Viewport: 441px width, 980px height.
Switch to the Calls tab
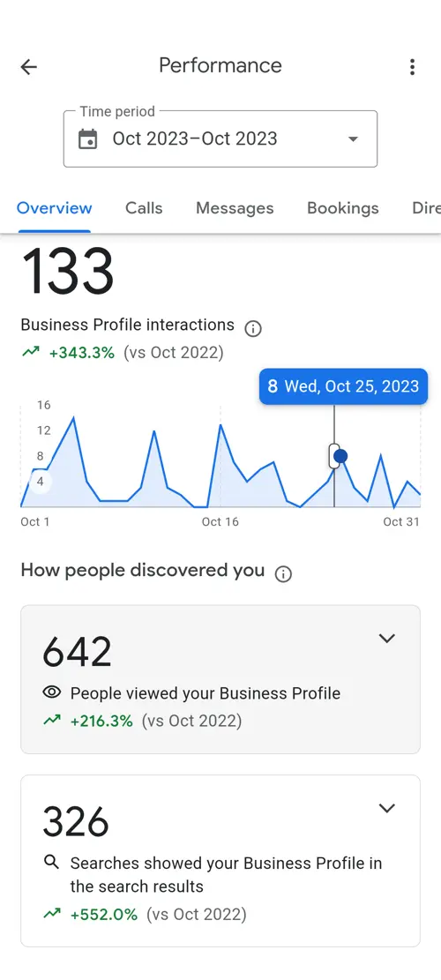coord(144,208)
